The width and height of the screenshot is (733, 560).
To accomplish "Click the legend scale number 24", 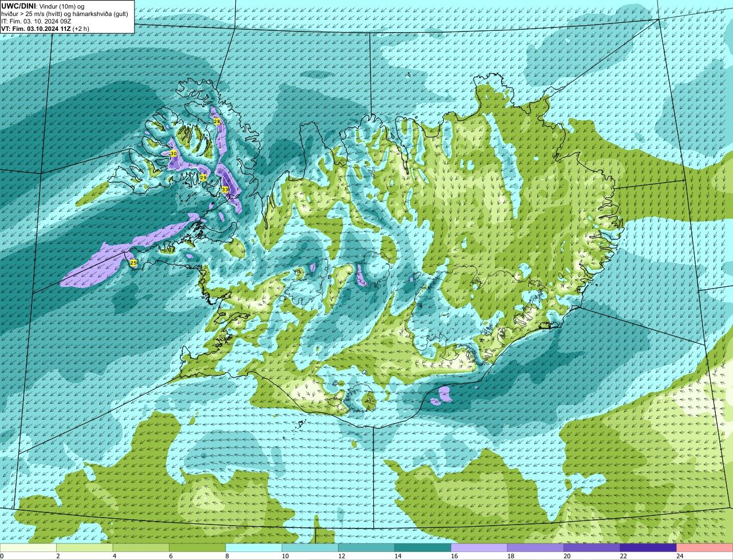I will [680, 556].
